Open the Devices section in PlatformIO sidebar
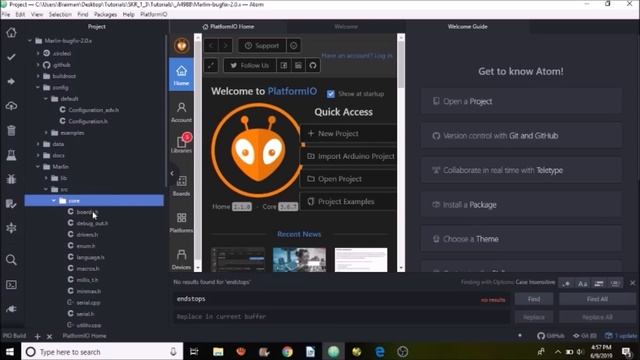The height and width of the screenshot is (360, 640). [181, 260]
